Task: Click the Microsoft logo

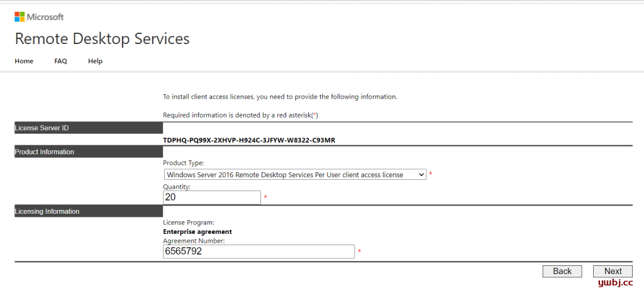Action: (39, 17)
